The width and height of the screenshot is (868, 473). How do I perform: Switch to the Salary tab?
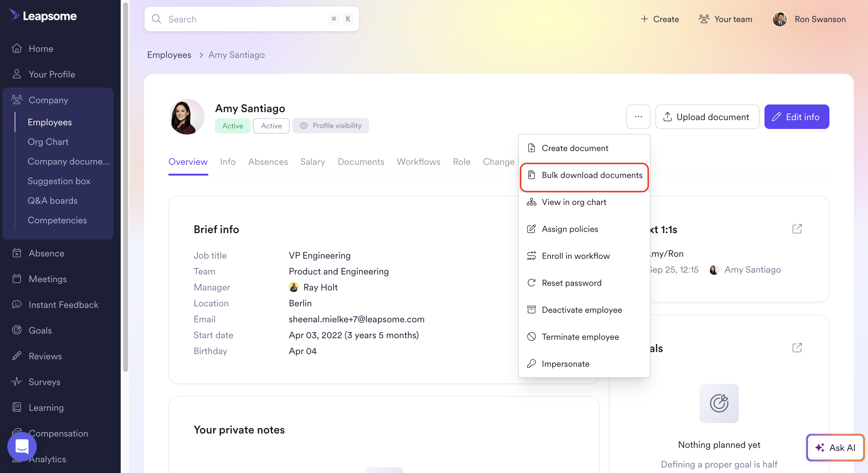click(312, 162)
